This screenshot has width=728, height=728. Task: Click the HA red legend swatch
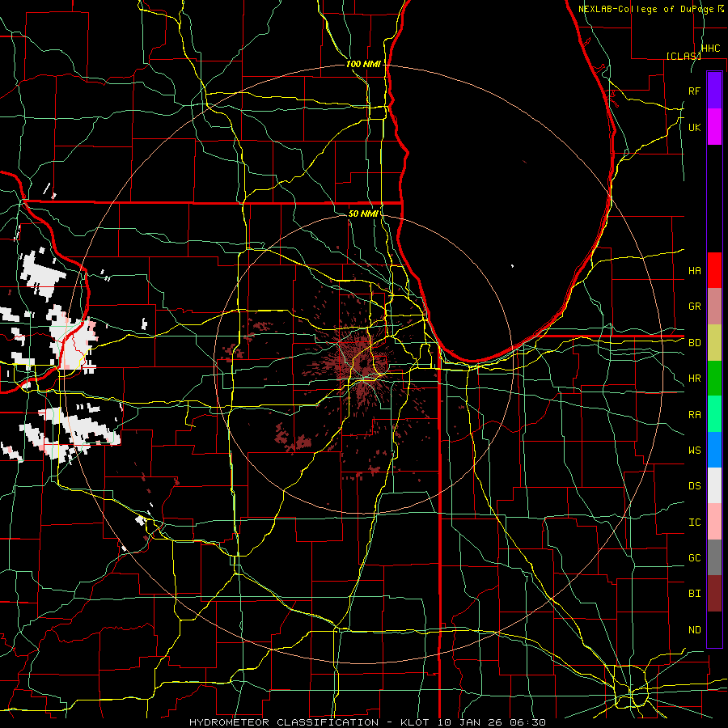tap(714, 270)
